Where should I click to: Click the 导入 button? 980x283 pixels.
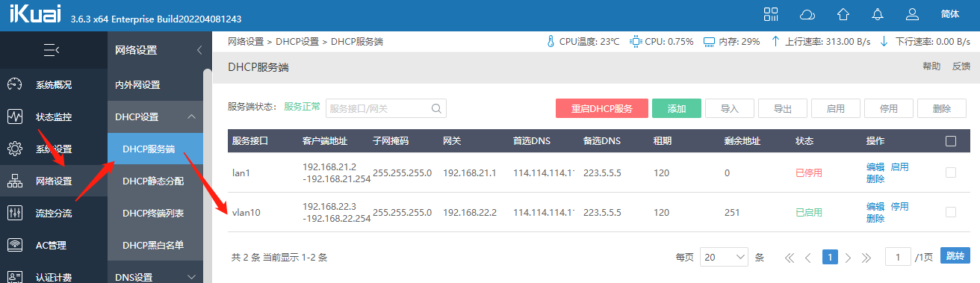(x=730, y=108)
